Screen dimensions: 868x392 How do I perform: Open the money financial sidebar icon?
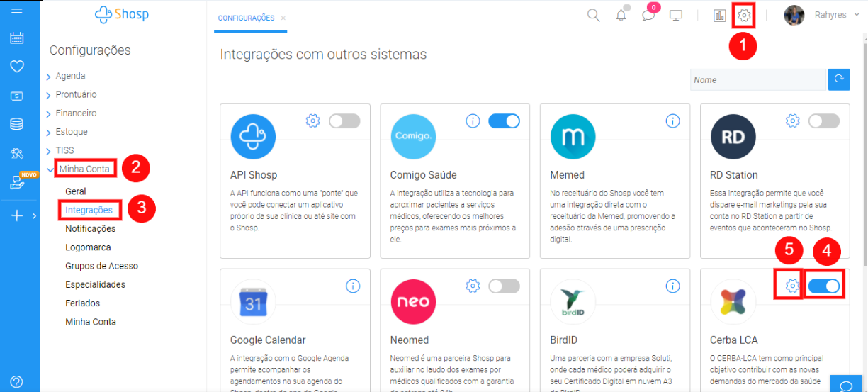pyautogui.click(x=17, y=96)
